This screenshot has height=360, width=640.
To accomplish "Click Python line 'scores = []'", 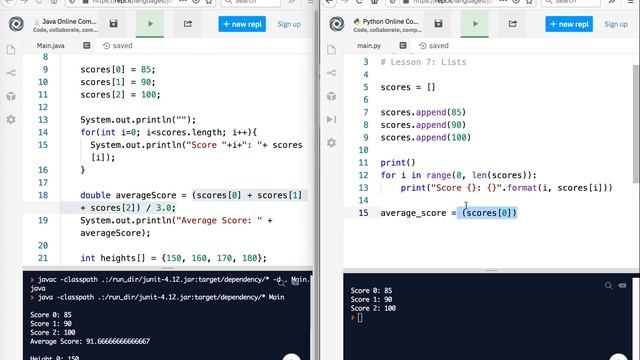I will pos(408,87).
